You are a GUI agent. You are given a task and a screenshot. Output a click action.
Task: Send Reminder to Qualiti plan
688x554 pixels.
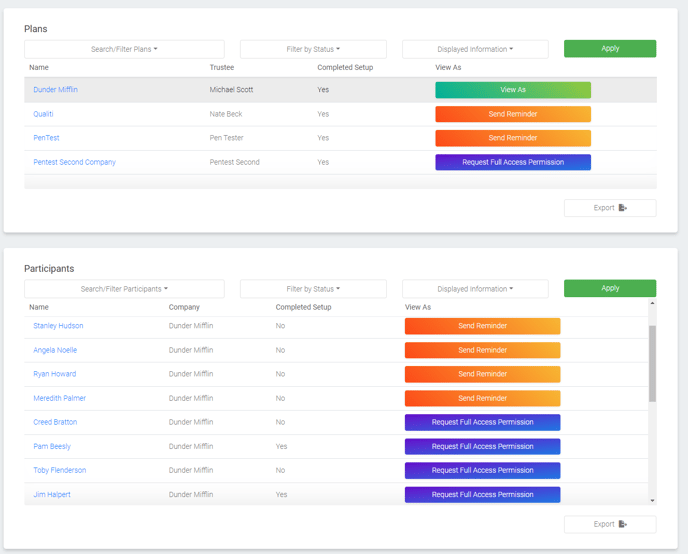tap(513, 114)
